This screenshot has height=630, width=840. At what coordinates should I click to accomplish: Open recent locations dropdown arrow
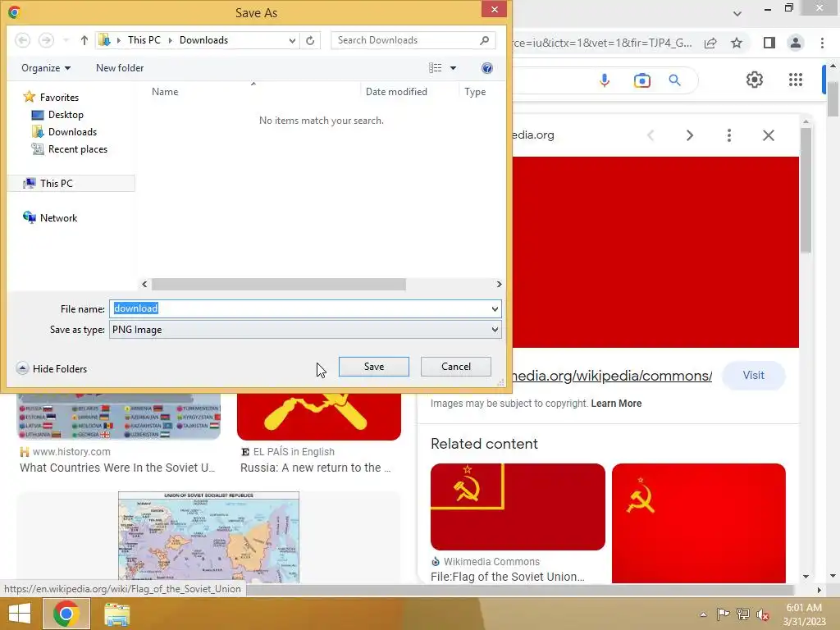[x=66, y=40]
